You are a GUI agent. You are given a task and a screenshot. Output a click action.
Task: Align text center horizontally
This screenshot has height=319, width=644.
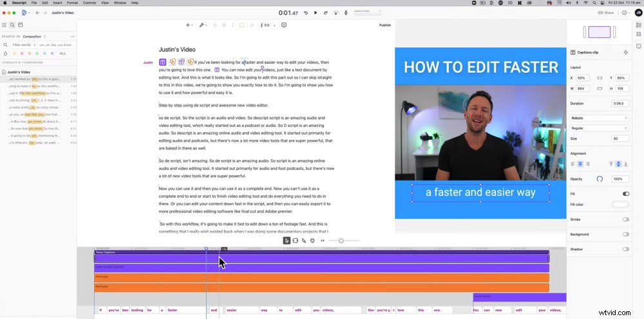coord(580,164)
